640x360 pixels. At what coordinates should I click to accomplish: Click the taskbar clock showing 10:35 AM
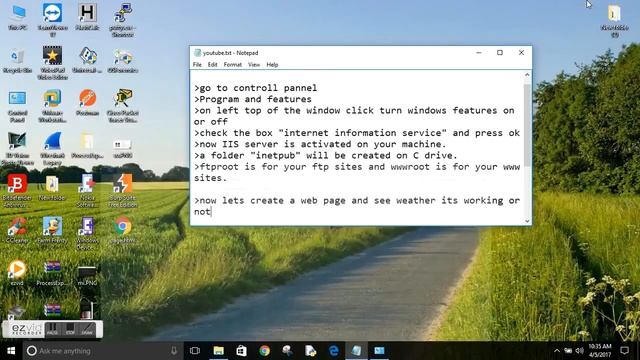(x=600, y=351)
